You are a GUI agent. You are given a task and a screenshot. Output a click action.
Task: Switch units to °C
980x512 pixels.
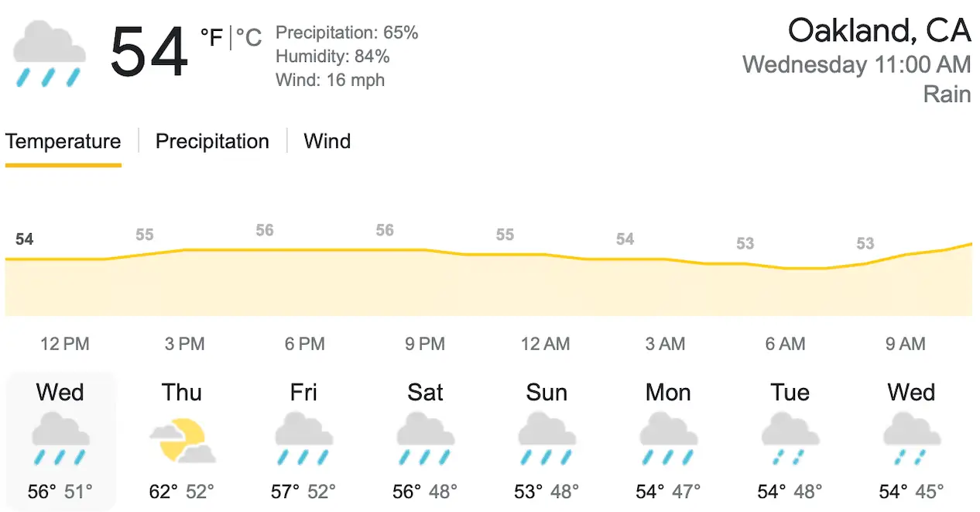pos(248,37)
